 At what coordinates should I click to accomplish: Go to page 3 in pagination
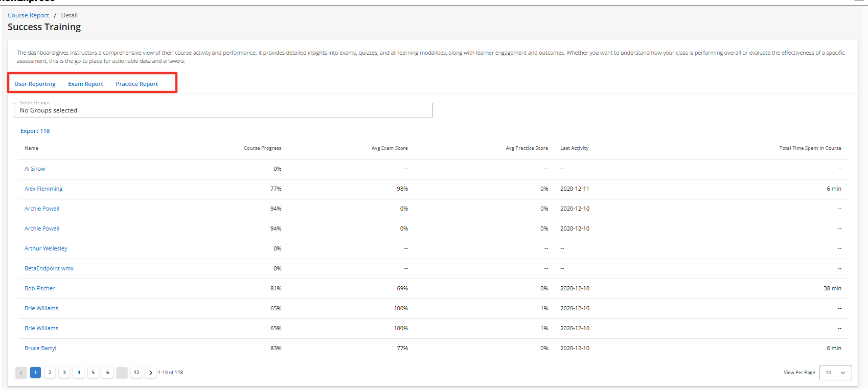tap(64, 373)
